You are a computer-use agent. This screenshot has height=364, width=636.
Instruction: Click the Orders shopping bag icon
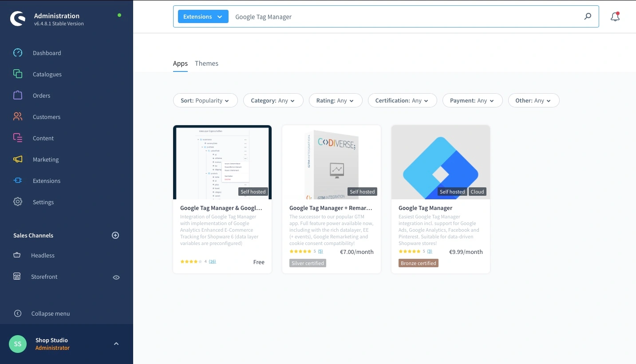click(18, 95)
